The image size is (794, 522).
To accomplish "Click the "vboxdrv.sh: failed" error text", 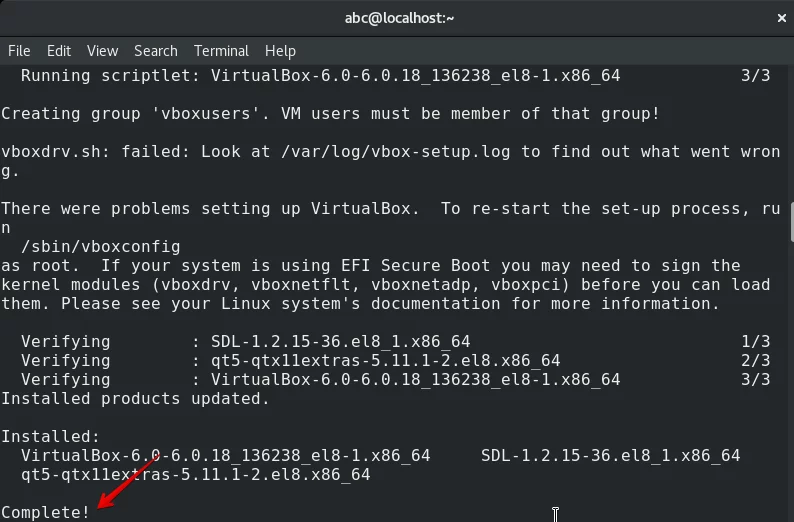I will pyautogui.click(x=95, y=152).
